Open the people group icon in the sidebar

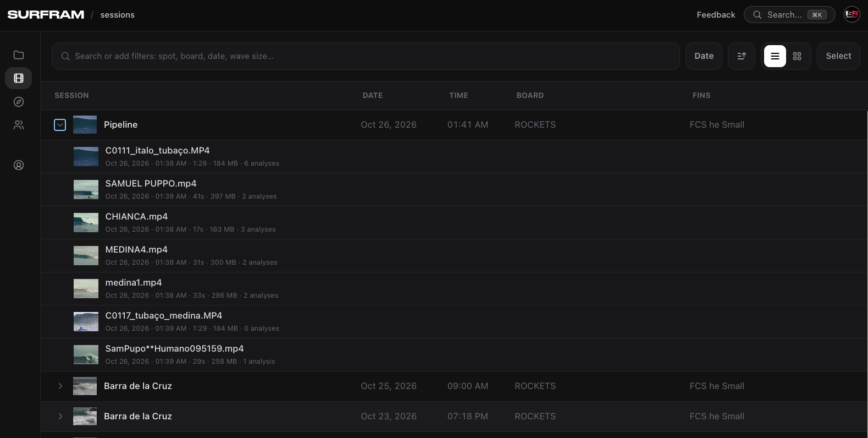point(19,125)
